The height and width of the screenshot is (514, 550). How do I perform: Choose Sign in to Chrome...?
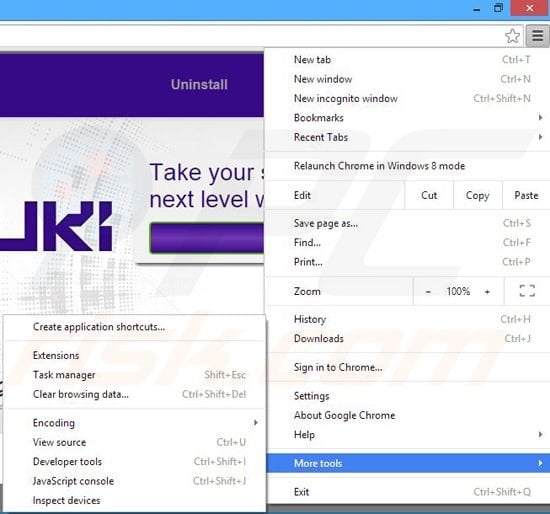[x=408, y=367]
